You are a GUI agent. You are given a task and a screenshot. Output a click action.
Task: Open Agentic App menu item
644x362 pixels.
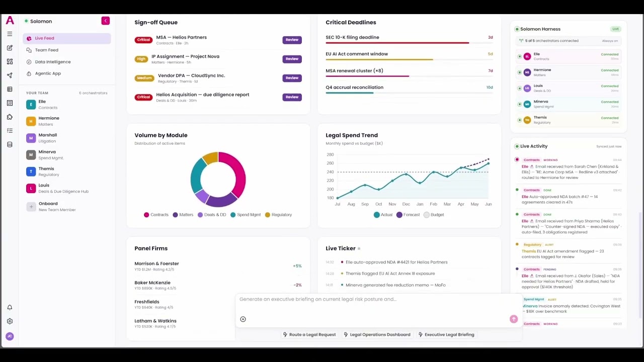66,73
